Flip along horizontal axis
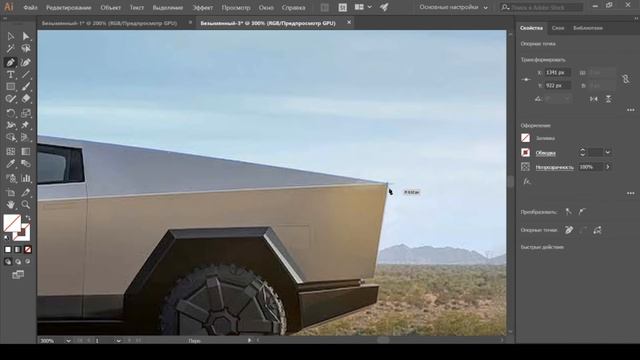The width and height of the screenshot is (640, 360). (x=593, y=99)
